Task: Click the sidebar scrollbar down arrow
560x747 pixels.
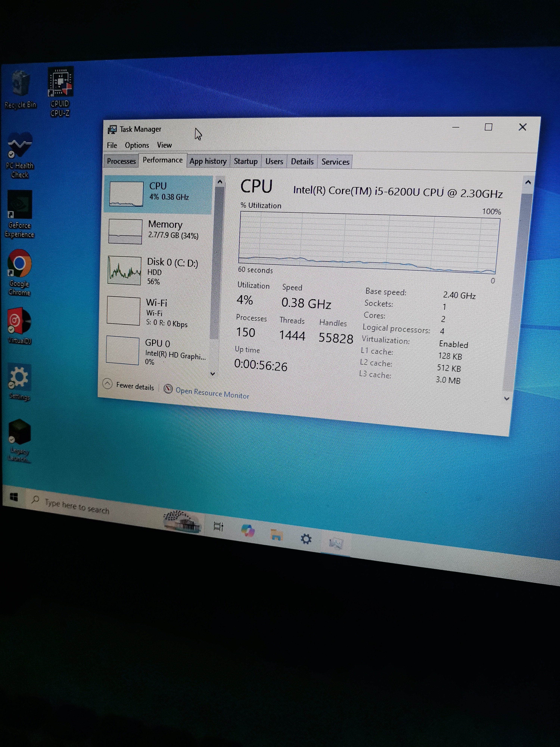Action: pos(213,373)
